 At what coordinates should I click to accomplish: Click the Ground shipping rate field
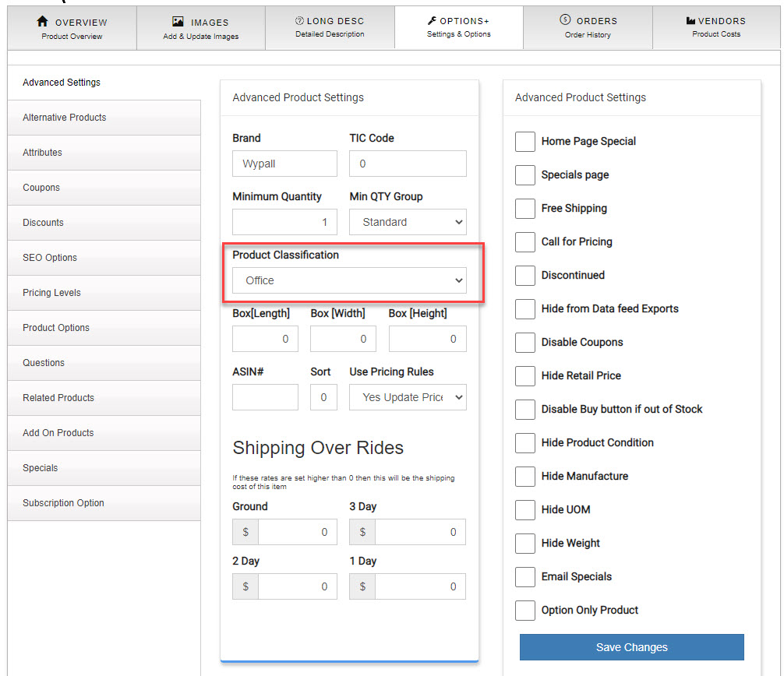297,533
